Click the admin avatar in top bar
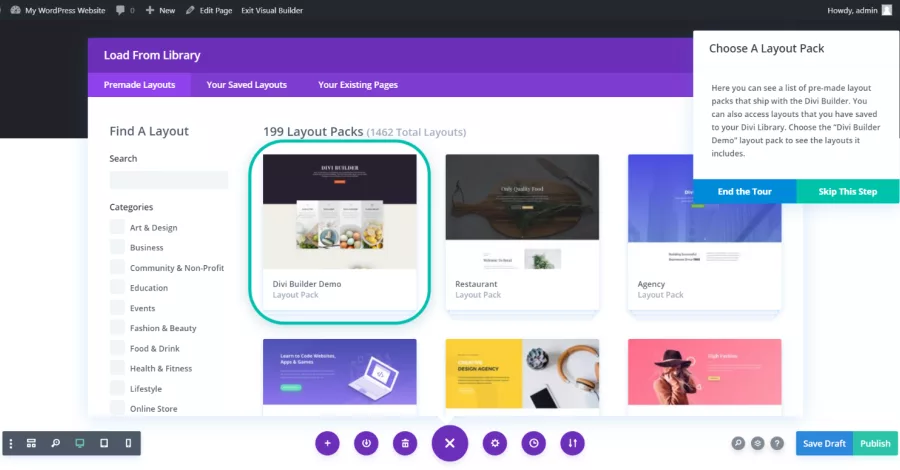Viewport: 900px width, 470px height. tap(887, 10)
